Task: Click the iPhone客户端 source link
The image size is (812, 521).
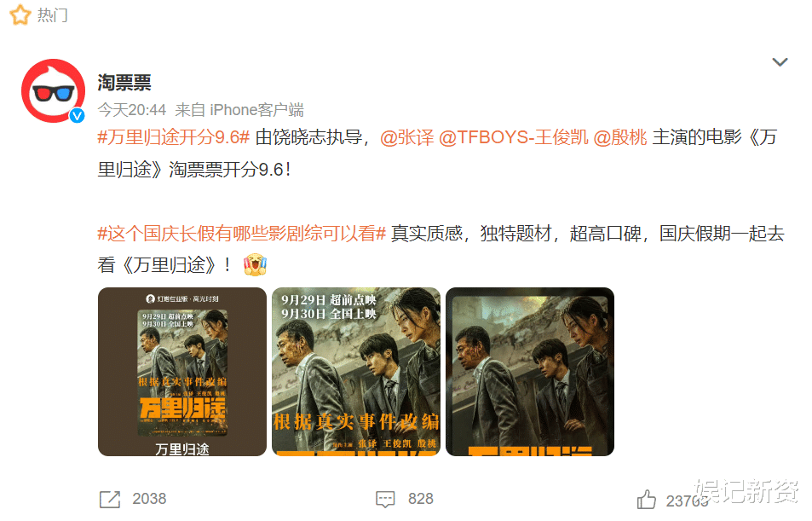Action: (256, 110)
